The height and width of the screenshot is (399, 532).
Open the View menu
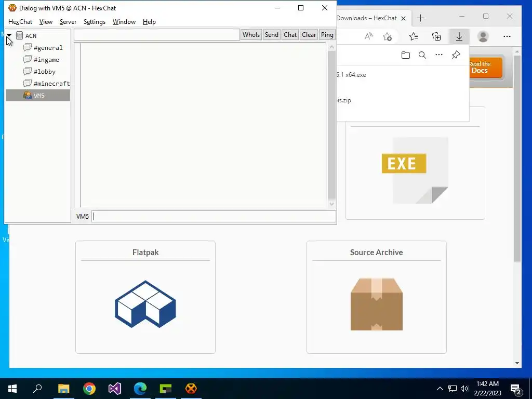coord(46,22)
